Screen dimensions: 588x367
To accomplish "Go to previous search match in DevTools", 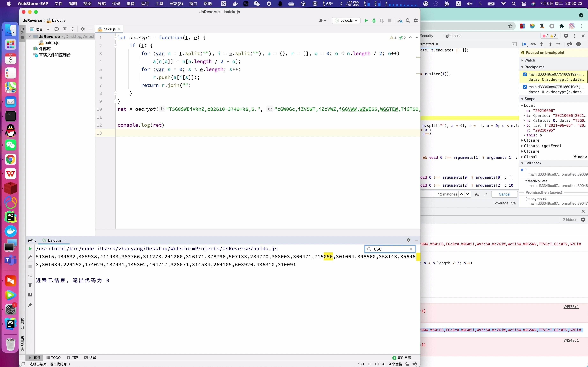I will [x=461, y=194].
